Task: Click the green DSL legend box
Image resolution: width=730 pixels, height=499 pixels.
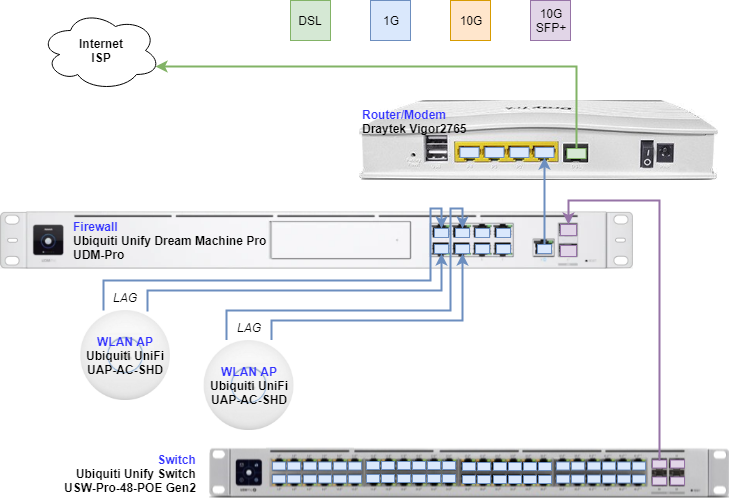Action: pos(310,20)
